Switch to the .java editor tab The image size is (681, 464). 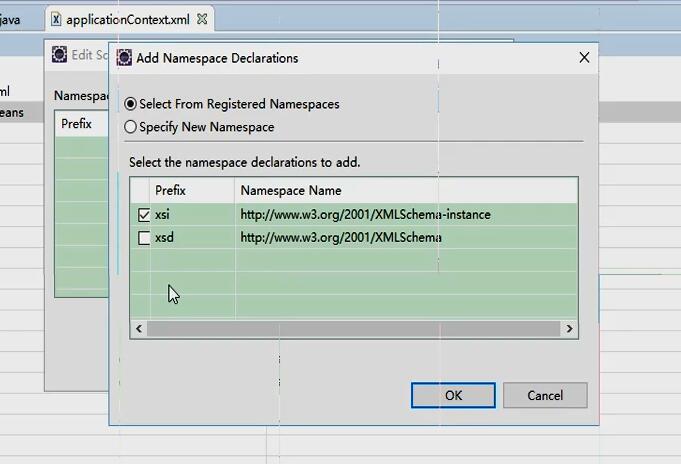[10, 20]
